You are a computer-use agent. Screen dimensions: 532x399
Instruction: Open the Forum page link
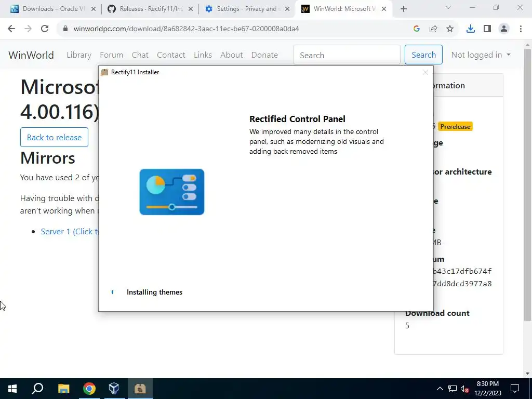pos(112,55)
